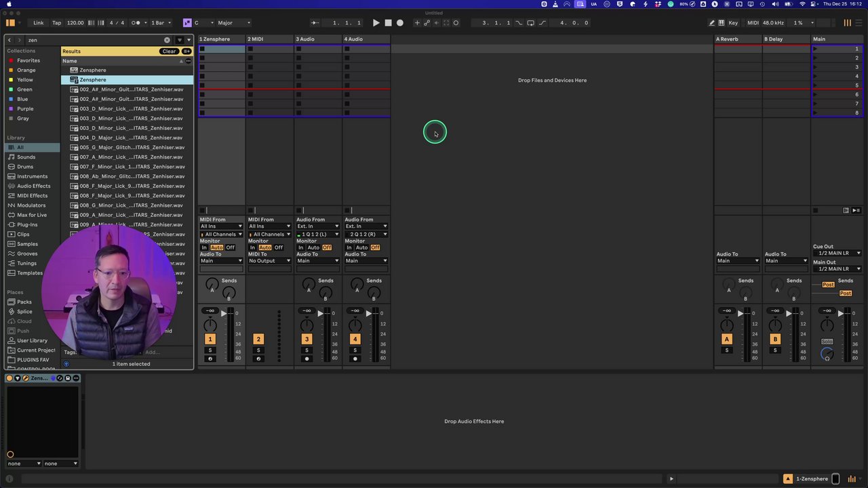Screen dimensions: 868x488
Task: Open Audio Effects library category
Action: click(x=33, y=186)
